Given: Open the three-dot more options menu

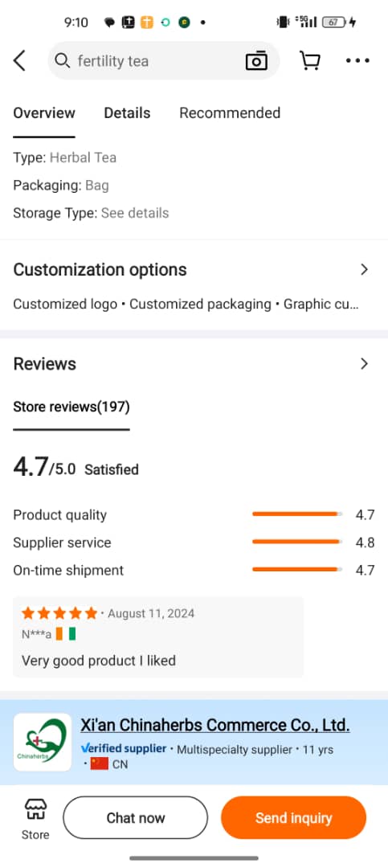Looking at the screenshot, I should point(357,60).
